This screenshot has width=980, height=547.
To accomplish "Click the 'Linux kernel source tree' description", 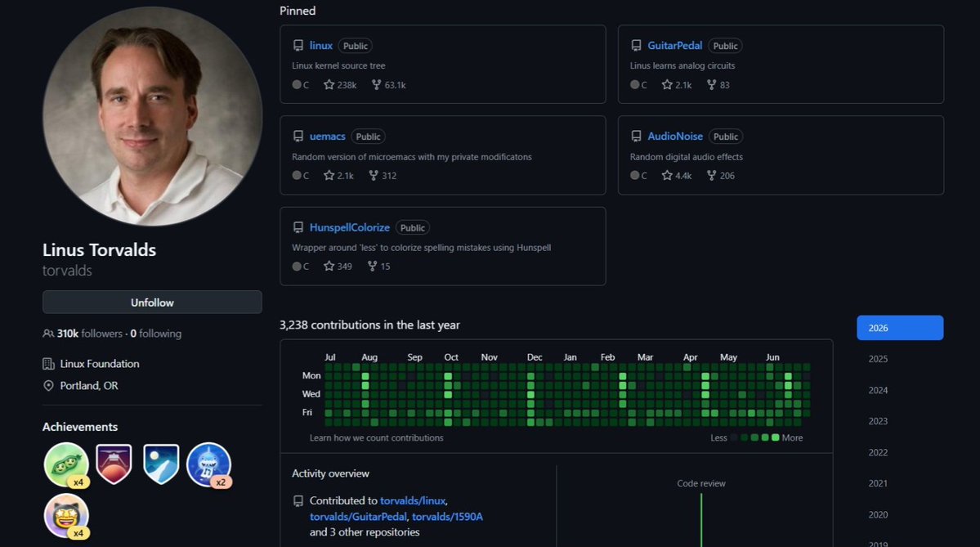I will click(338, 65).
